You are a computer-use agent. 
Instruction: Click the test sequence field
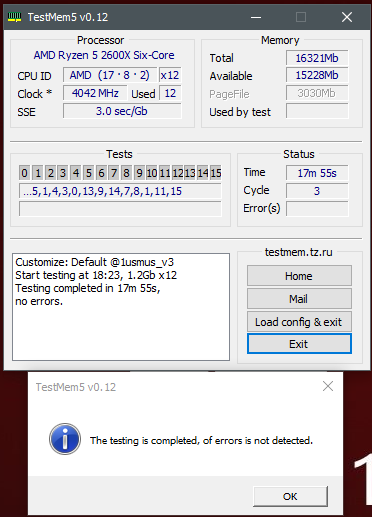click(x=120, y=191)
